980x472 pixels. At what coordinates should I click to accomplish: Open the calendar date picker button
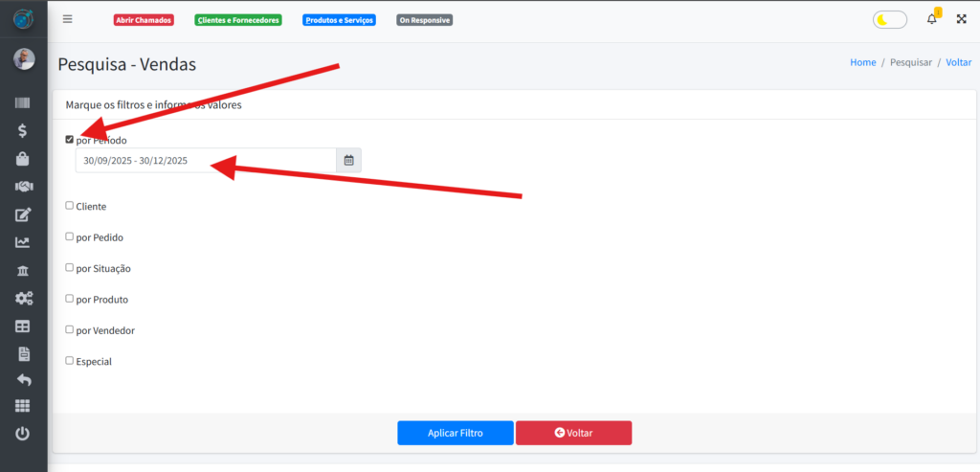pos(348,161)
